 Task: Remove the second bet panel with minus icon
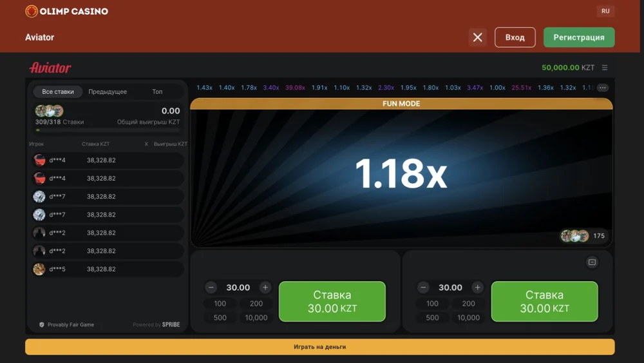[592, 262]
